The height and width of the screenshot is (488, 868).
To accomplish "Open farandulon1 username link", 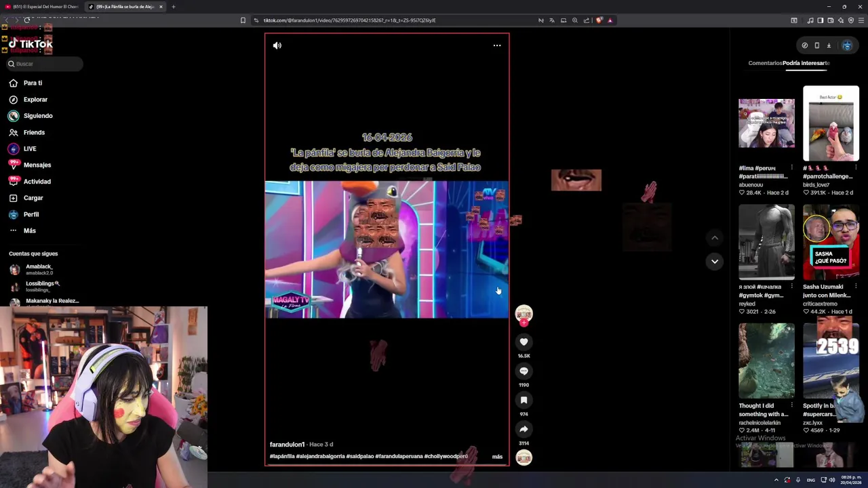I will coord(287,445).
